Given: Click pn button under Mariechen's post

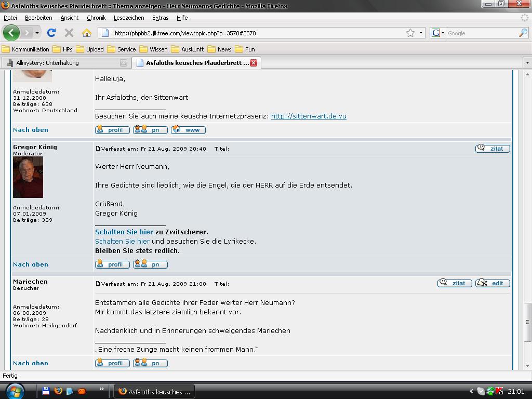Looking at the screenshot, I should pyautogui.click(x=150, y=363).
